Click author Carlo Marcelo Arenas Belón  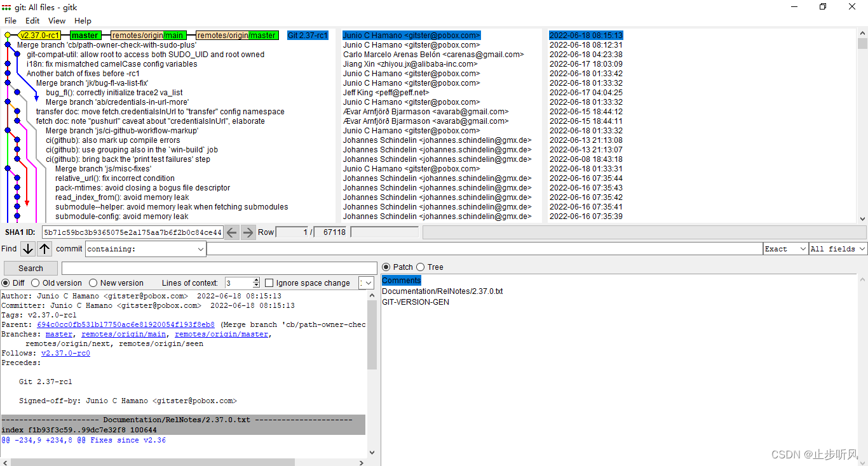(433, 55)
